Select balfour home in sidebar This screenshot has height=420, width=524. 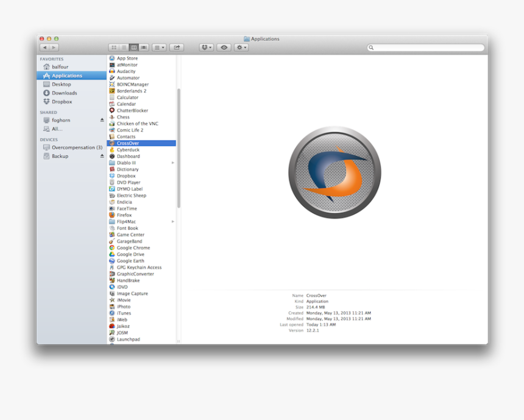pos(71,67)
